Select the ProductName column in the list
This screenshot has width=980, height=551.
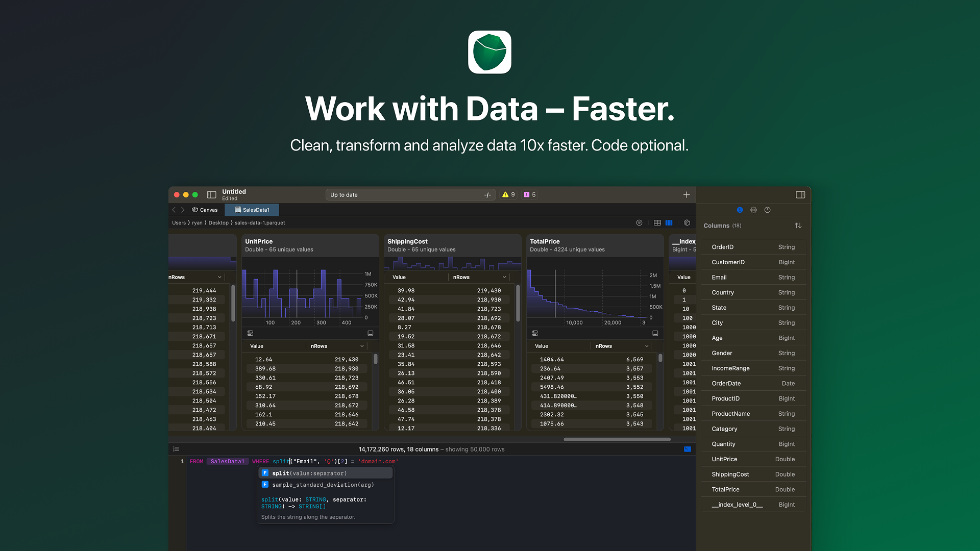click(x=753, y=414)
